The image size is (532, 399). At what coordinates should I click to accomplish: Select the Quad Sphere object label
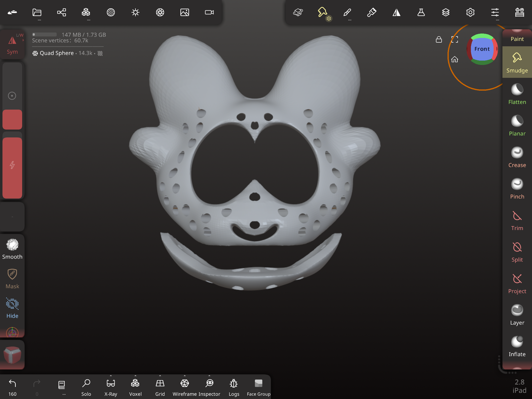(x=57, y=53)
